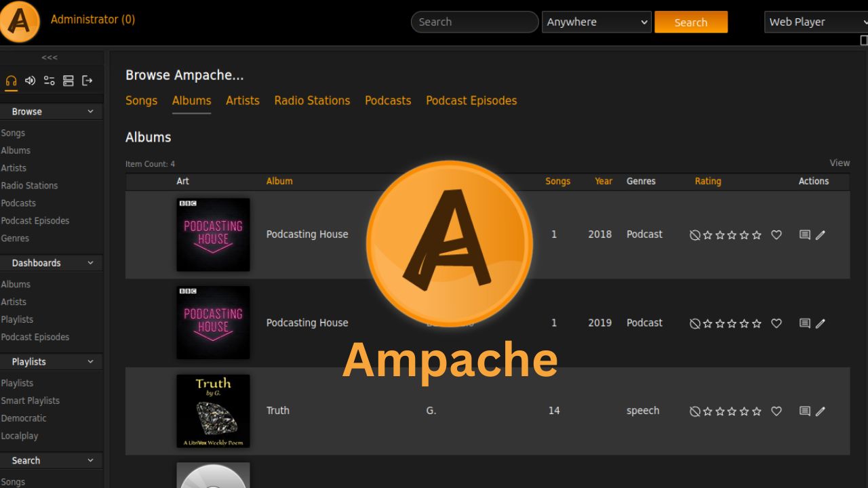This screenshot has height=488, width=868.
Task: Collapse the sidebar using <<<
Action: pyautogui.click(x=50, y=58)
